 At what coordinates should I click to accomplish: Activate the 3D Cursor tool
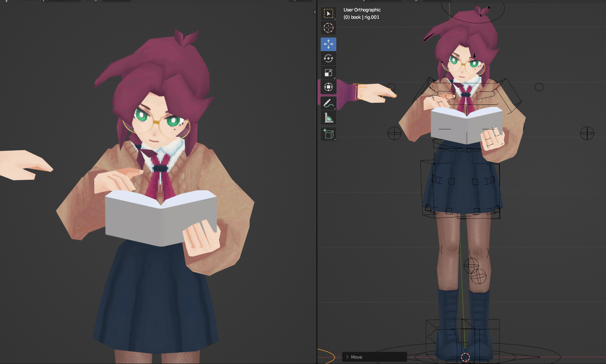point(329,28)
